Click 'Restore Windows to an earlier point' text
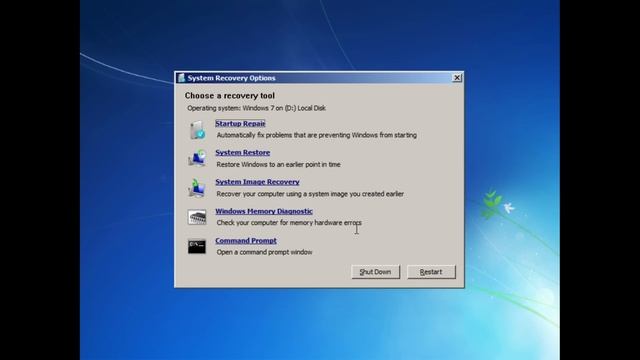This screenshot has width=640, height=360. pos(278,164)
